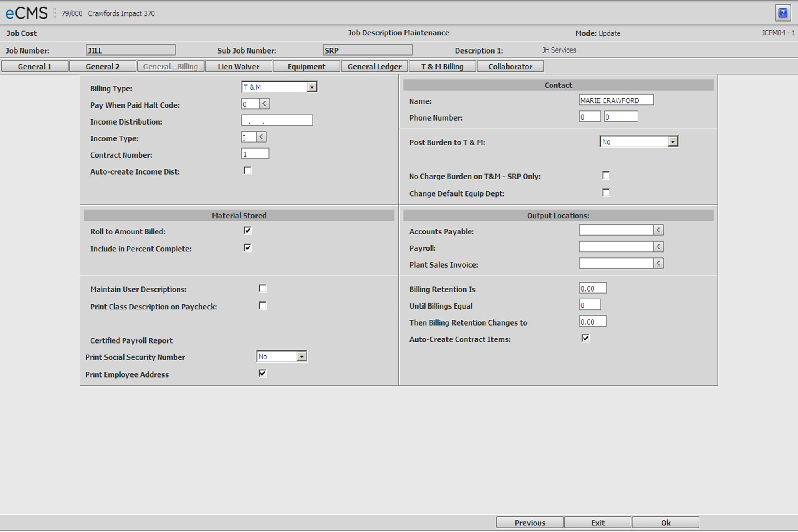Check No Charge Burden on T&M - SRP Only
Screen dimensions: 798x532
pos(606,175)
